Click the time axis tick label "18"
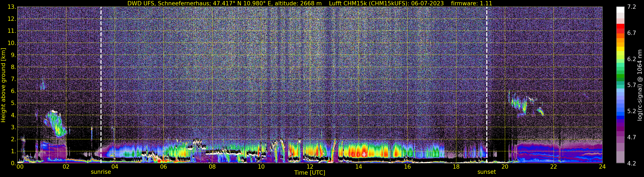Screen dimensions: 644x177 click(x=456, y=167)
